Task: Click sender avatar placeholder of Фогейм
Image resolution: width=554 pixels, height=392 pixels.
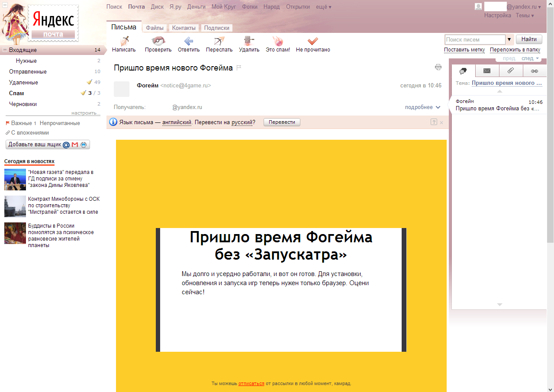Action: tap(122, 89)
